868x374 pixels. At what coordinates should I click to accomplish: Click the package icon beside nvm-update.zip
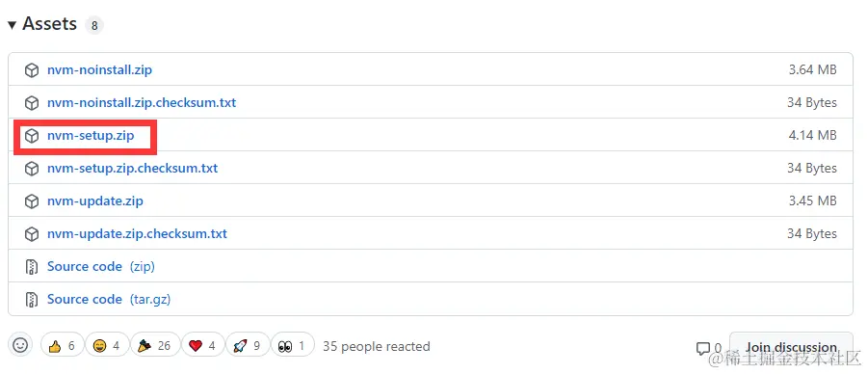(x=32, y=201)
